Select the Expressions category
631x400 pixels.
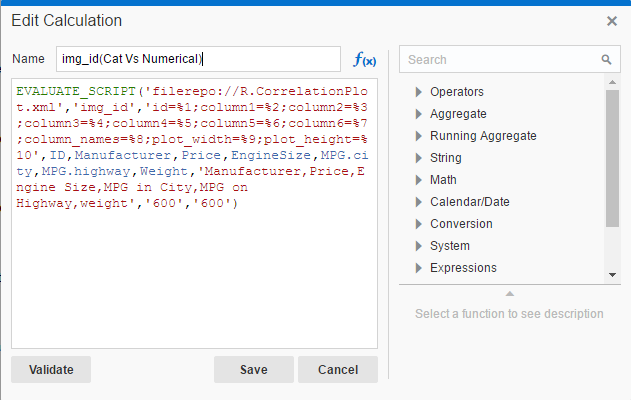click(x=463, y=268)
